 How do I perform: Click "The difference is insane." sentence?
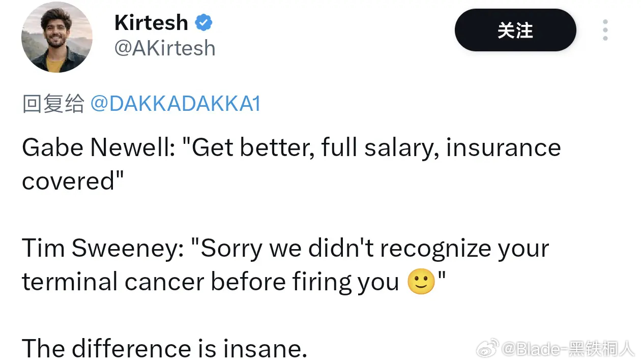pos(164,349)
